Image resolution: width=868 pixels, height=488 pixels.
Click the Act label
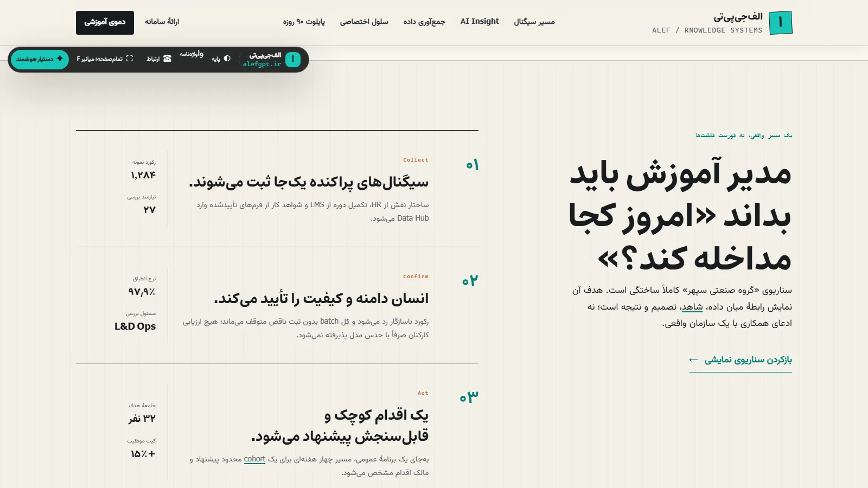(x=423, y=393)
